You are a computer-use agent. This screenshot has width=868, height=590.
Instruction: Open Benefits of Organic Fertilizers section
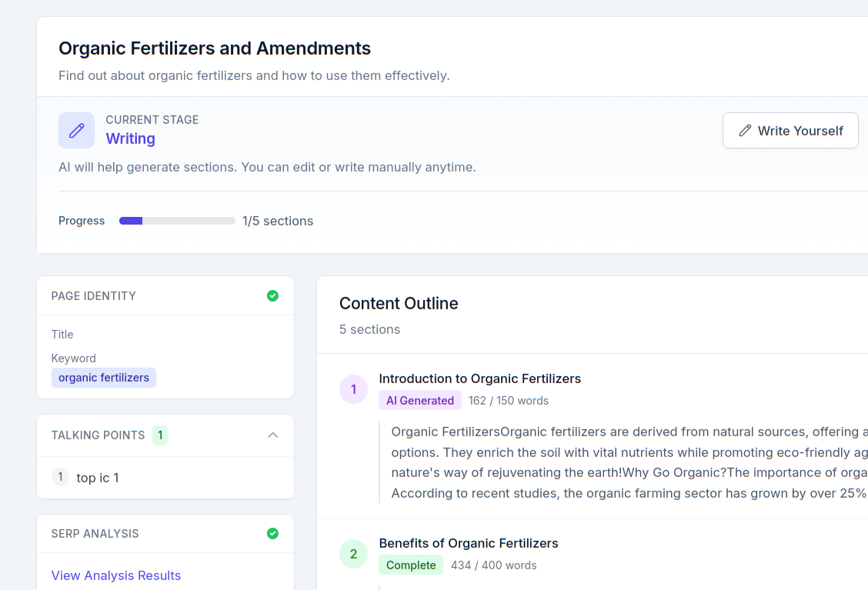tap(468, 543)
